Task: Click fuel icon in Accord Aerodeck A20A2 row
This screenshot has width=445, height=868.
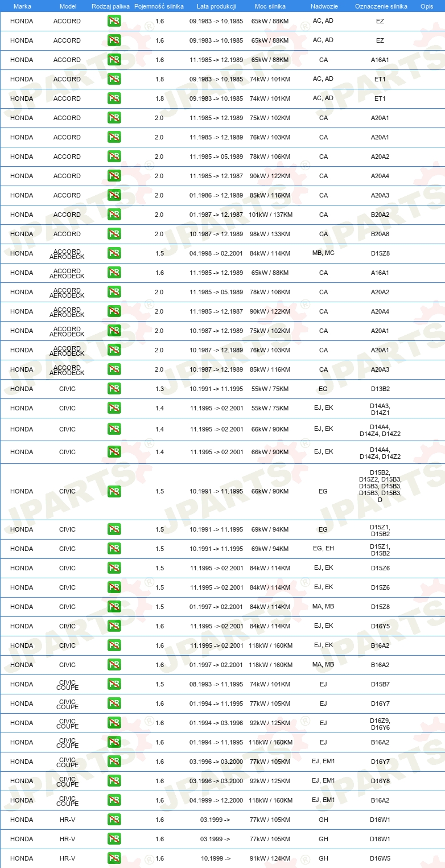Action: tap(114, 292)
